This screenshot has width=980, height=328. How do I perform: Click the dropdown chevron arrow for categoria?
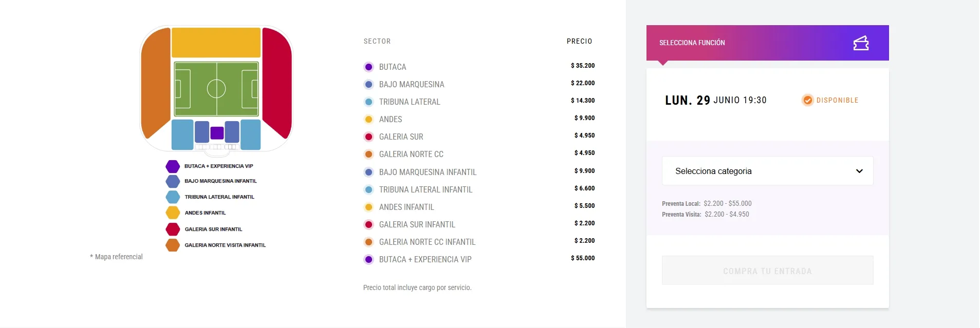[859, 171]
